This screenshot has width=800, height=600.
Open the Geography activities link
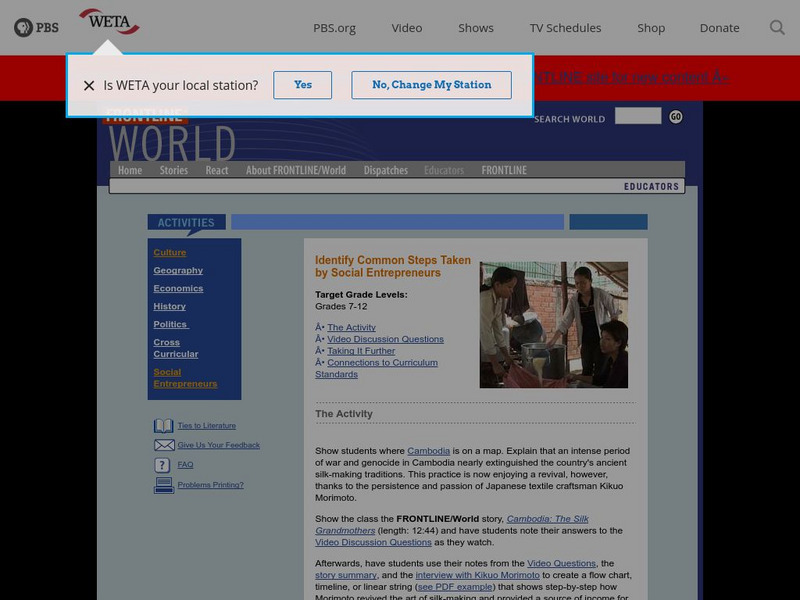(178, 270)
